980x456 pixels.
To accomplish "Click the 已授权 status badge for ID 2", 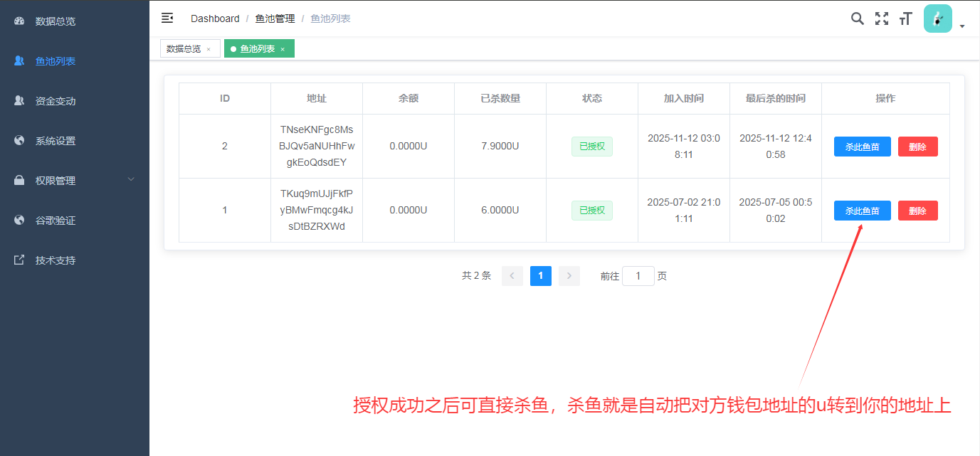I will point(591,146).
